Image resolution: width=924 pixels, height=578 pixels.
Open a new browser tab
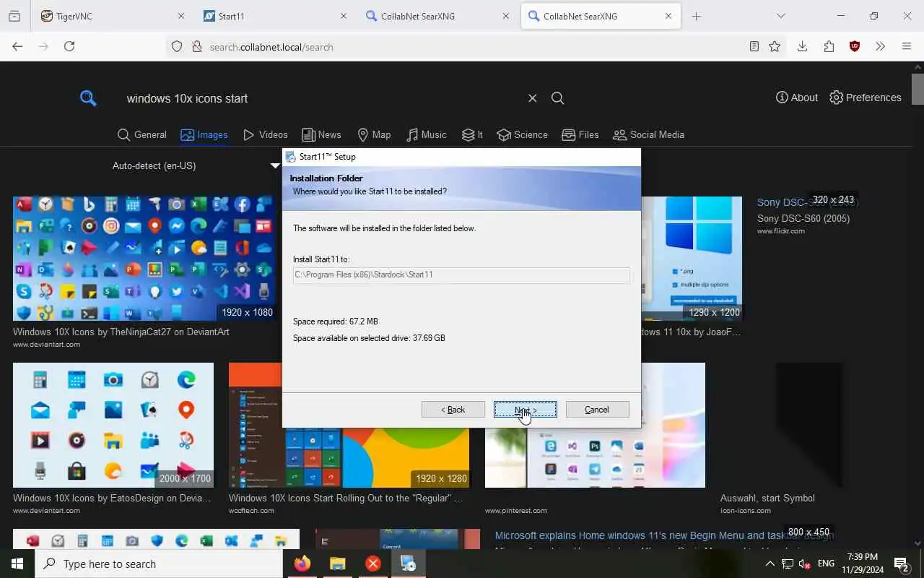pyautogui.click(x=696, y=16)
